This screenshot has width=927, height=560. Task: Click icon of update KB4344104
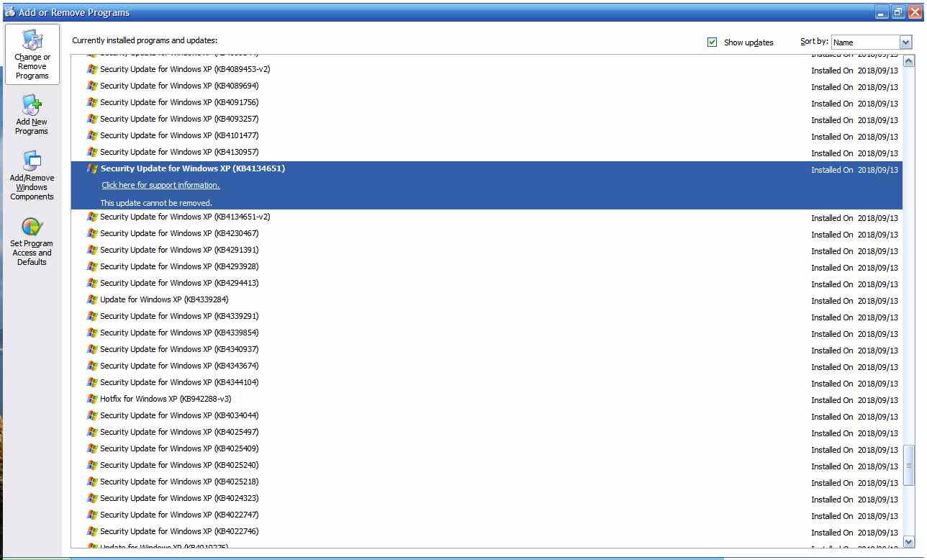(92, 382)
